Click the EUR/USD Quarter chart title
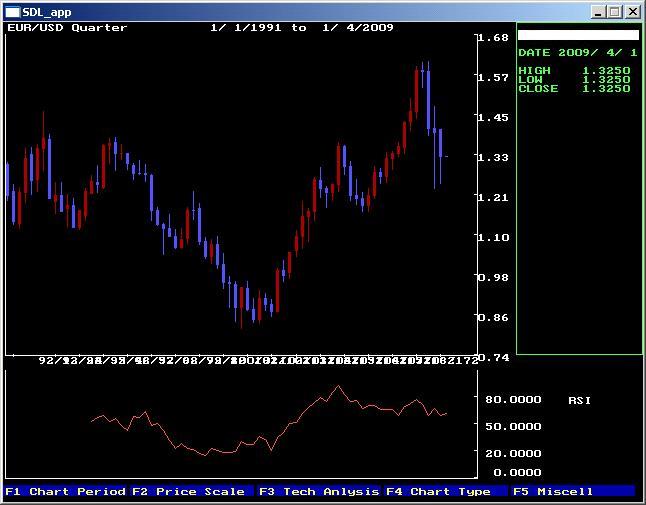This screenshot has height=505, width=646. 68,28
